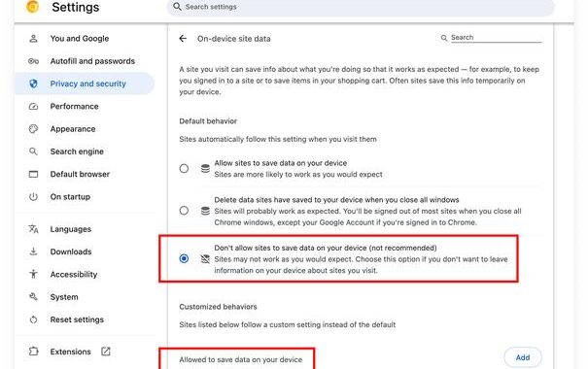Open You and Google settings
The image size is (588, 369).
point(80,38)
